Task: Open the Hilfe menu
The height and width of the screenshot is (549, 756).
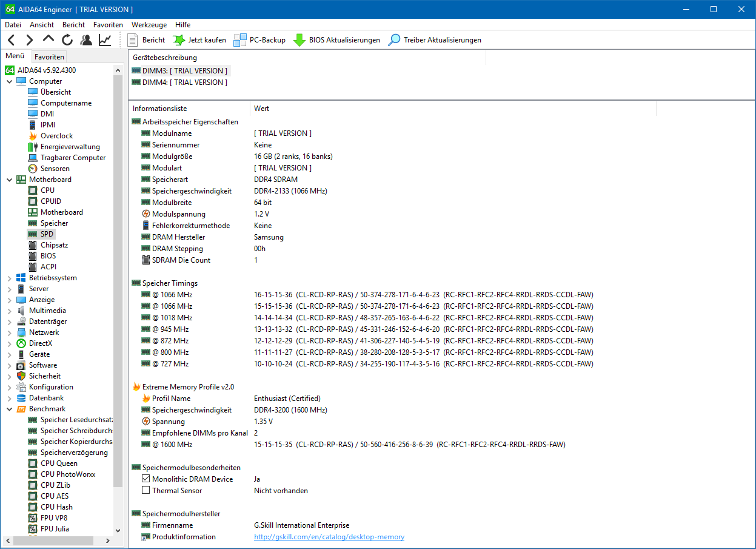Action: tap(182, 25)
